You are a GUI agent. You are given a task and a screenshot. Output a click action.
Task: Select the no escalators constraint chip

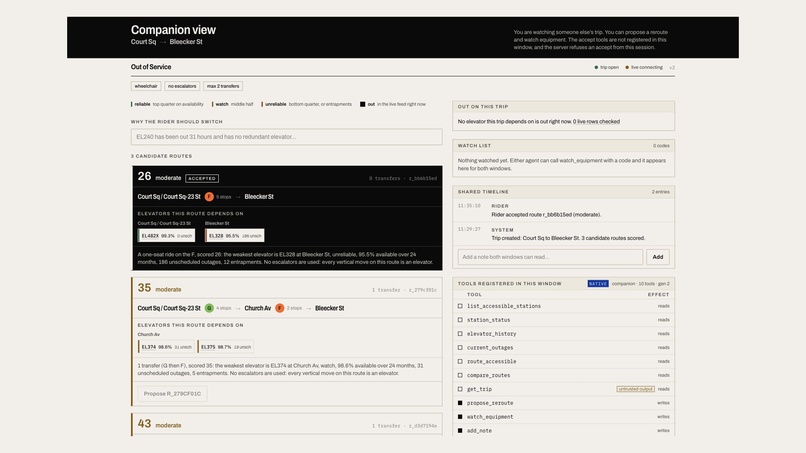pyautogui.click(x=182, y=86)
